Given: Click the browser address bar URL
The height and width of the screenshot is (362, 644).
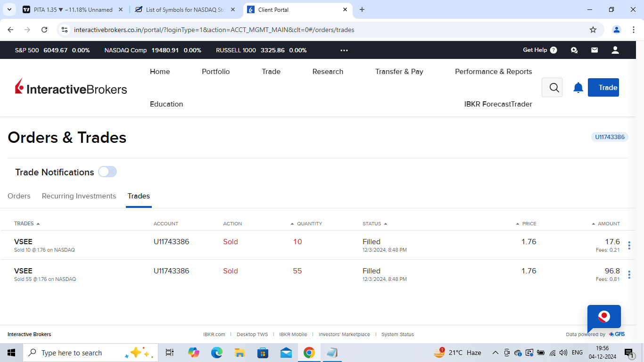Looking at the screenshot, I should pos(214,30).
